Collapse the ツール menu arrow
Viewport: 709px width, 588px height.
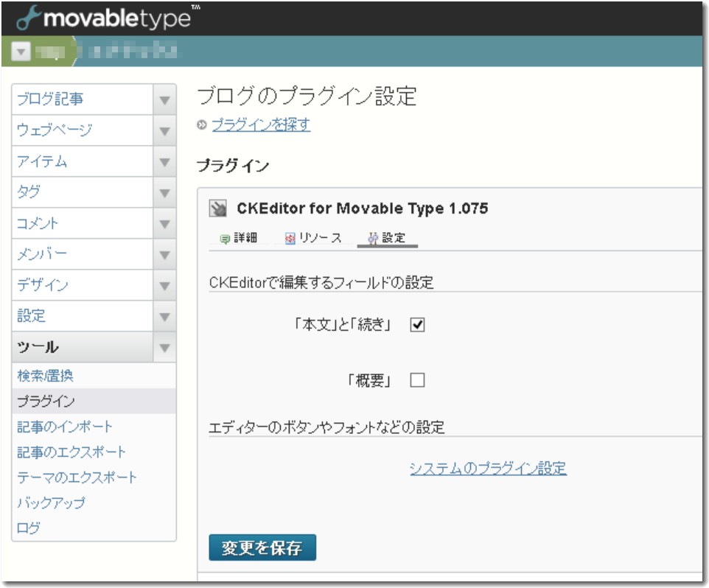(164, 347)
